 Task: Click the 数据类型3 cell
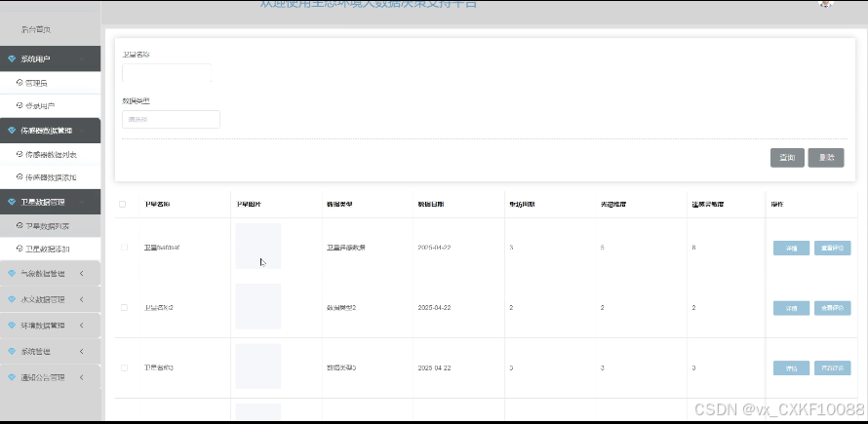pos(341,367)
